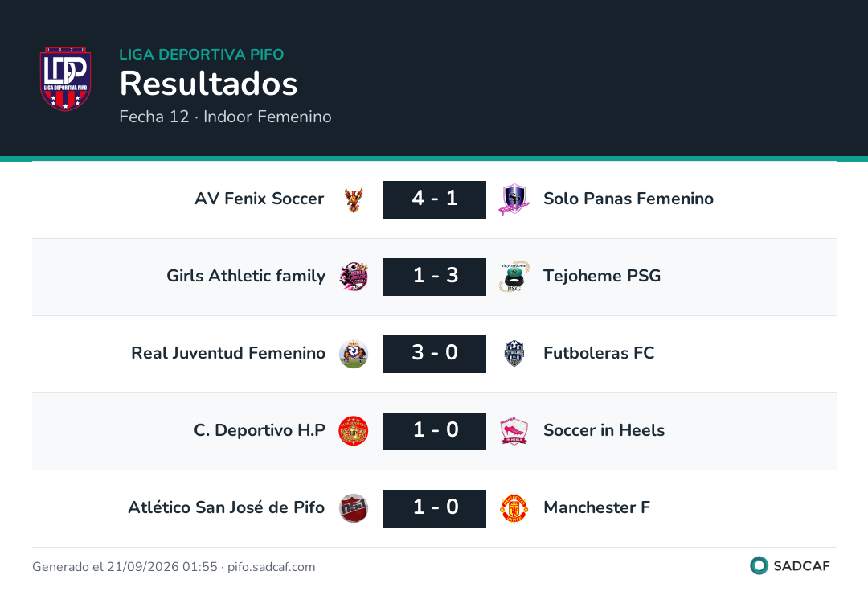The image size is (868, 608).
Task: Click the AV Fenix Soccer phoenix crest
Action: (x=354, y=199)
